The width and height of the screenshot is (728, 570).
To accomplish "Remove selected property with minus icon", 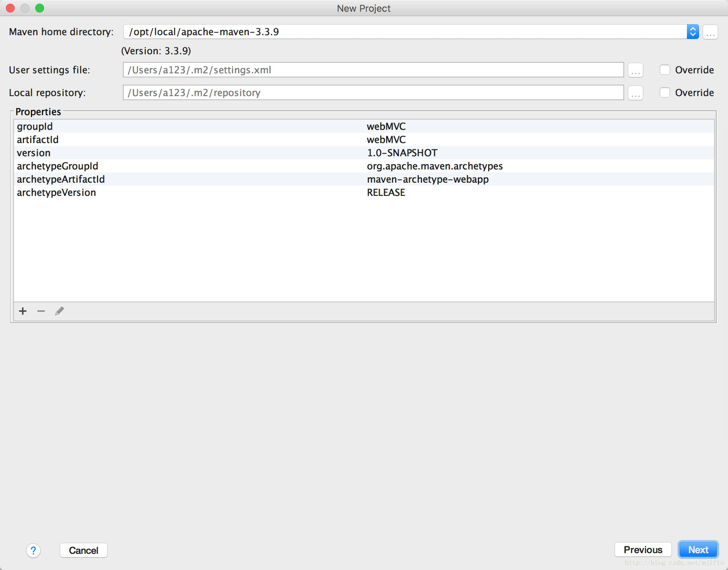I will pyautogui.click(x=41, y=311).
